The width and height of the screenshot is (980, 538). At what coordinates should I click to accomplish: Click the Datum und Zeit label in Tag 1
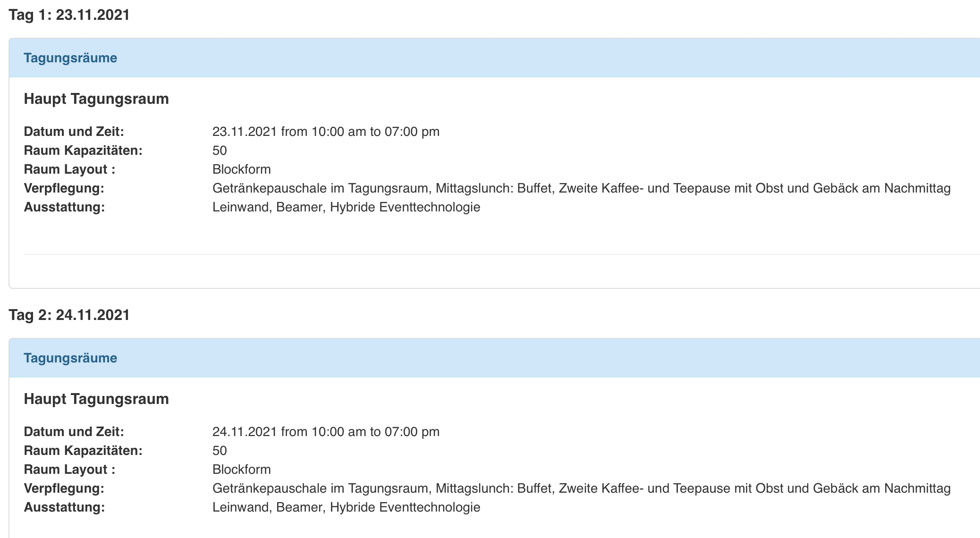[x=74, y=132]
